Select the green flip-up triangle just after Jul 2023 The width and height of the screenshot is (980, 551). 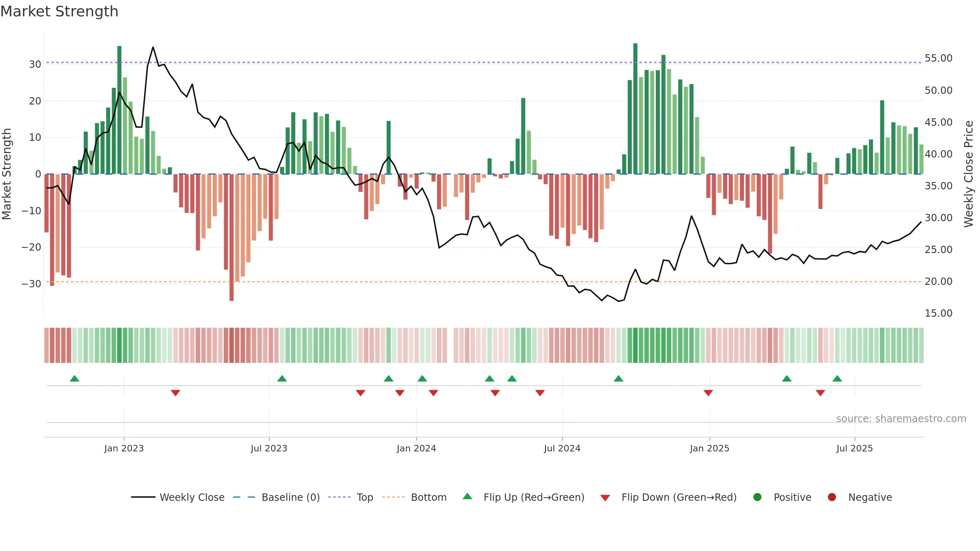[282, 378]
